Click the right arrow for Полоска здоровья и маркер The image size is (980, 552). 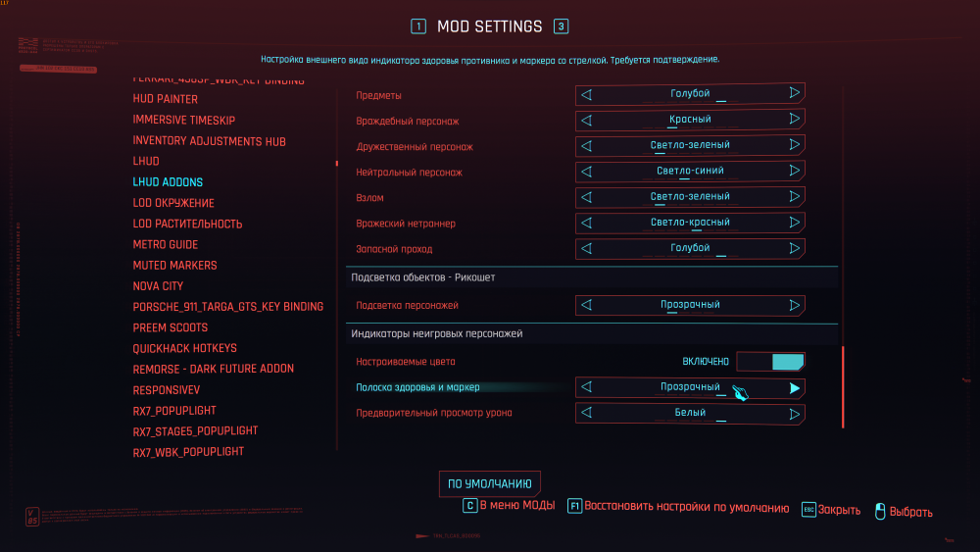tap(795, 388)
